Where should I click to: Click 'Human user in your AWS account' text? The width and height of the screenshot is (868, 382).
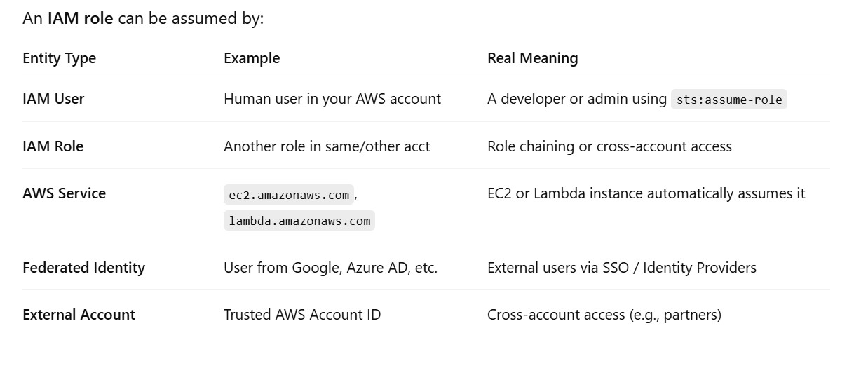[x=332, y=99]
